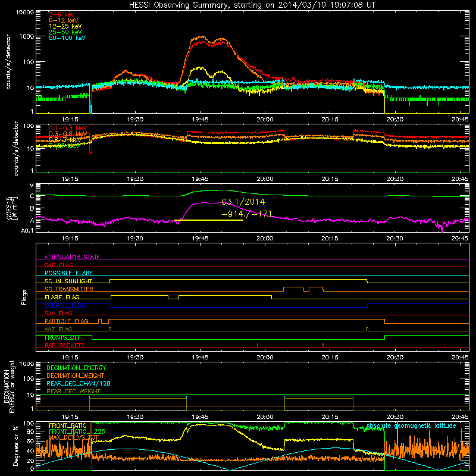The height and width of the screenshot is (476, 476).
Task: Select the 3-6 keV legend label
Action: tap(62, 14)
